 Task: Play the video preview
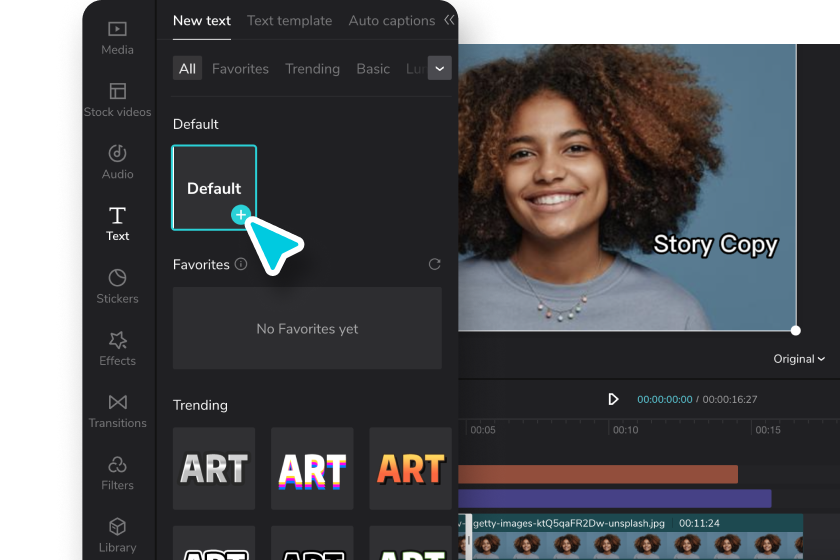tap(613, 399)
